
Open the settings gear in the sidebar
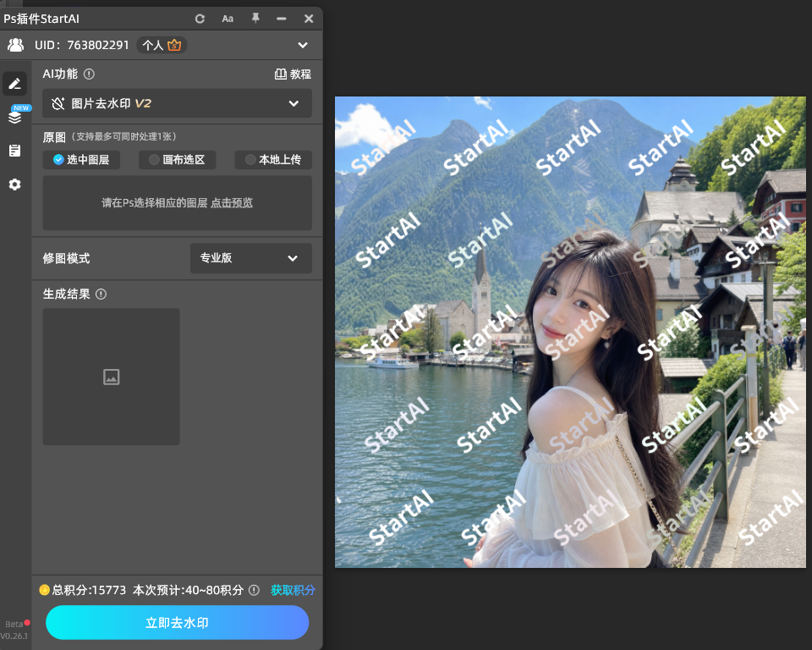(15, 184)
